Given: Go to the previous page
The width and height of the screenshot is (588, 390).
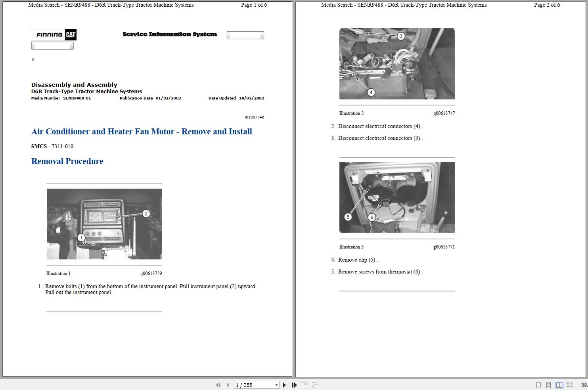Looking at the screenshot, I should click(228, 385).
